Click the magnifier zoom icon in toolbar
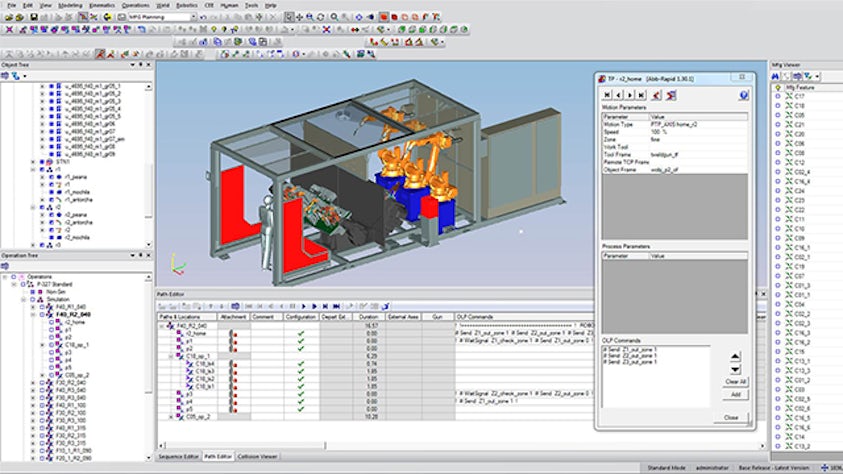Image resolution: width=843 pixels, height=474 pixels. tap(334, 17)
